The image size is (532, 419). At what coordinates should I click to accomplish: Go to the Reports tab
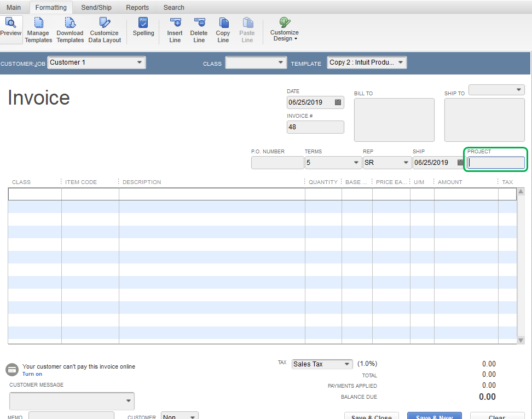(x=137, y=8)
